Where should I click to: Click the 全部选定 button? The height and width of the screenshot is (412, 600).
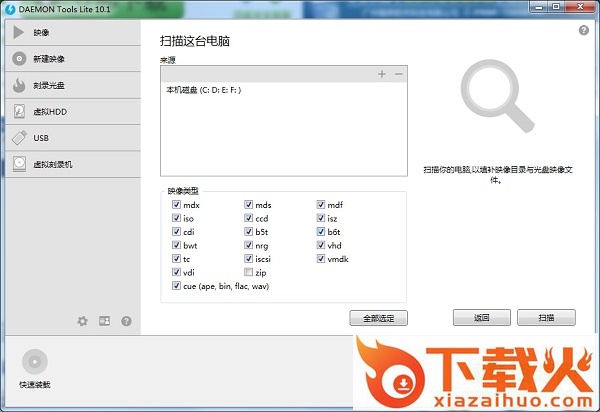pyautogui.click(x=379, y=318)
